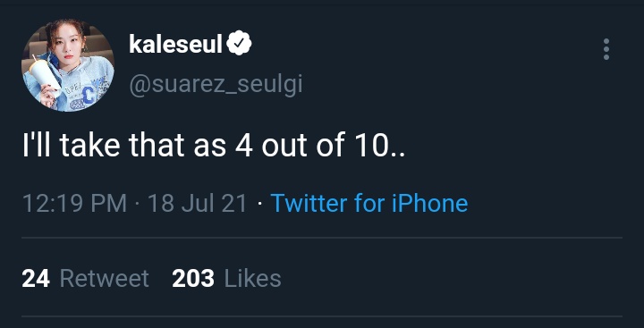View the 203 Likes list
Image resolution: width=644 pixels, height=328 pixels.
click(x=226, y=279)
